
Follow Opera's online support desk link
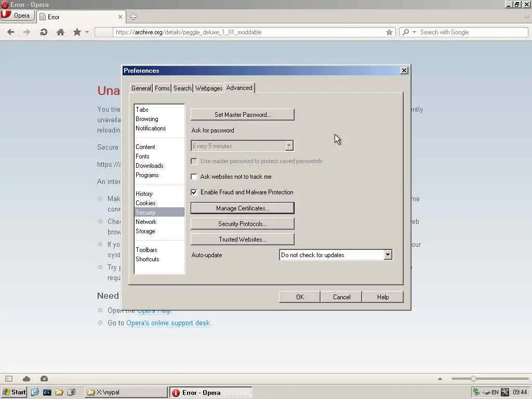(x=168, y=323)
